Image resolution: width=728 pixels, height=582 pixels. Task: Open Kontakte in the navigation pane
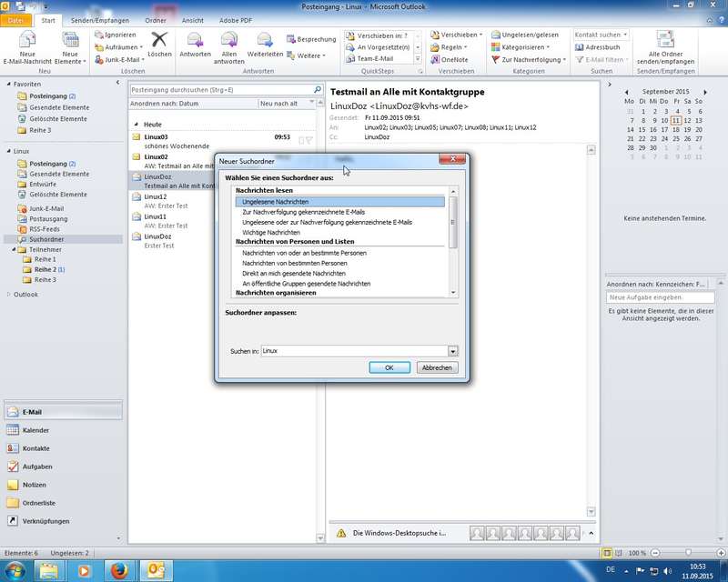tap(36, 448)
